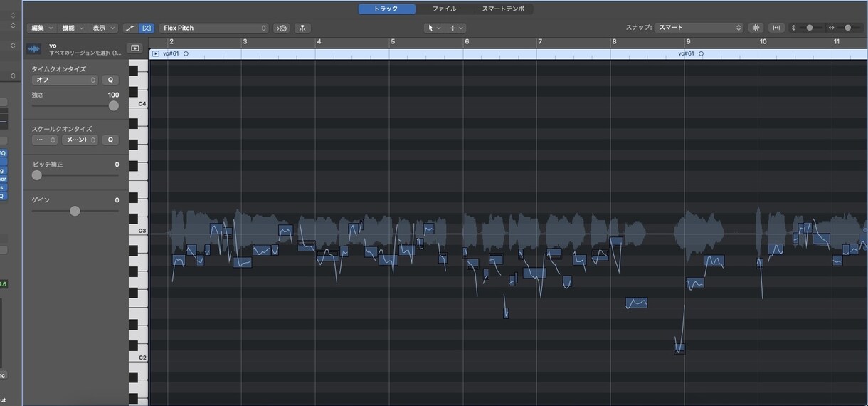868x406 pixels.
Task: Click the vo track waveform icon
Action: (x=33, y=49)
